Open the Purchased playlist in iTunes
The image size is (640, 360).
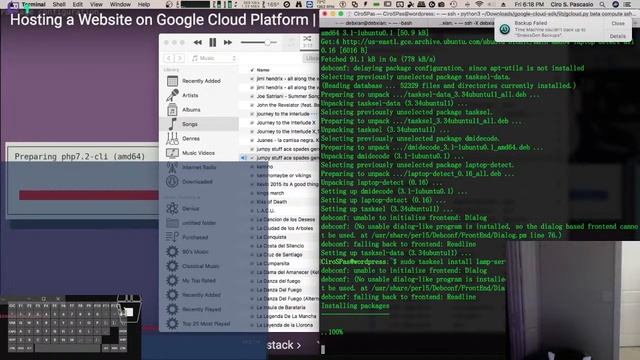click(195, 237)
